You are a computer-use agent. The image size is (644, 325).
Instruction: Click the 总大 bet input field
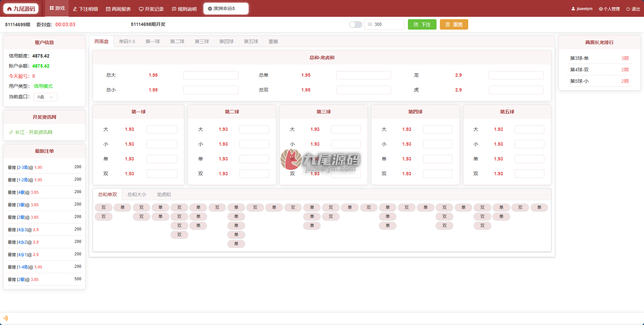click(x=211, y=75)
